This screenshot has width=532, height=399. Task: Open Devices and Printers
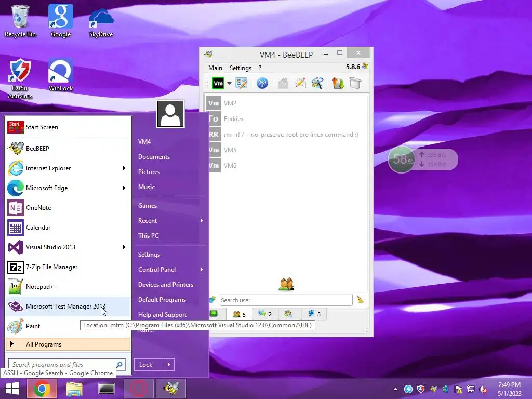click(166, 285)
